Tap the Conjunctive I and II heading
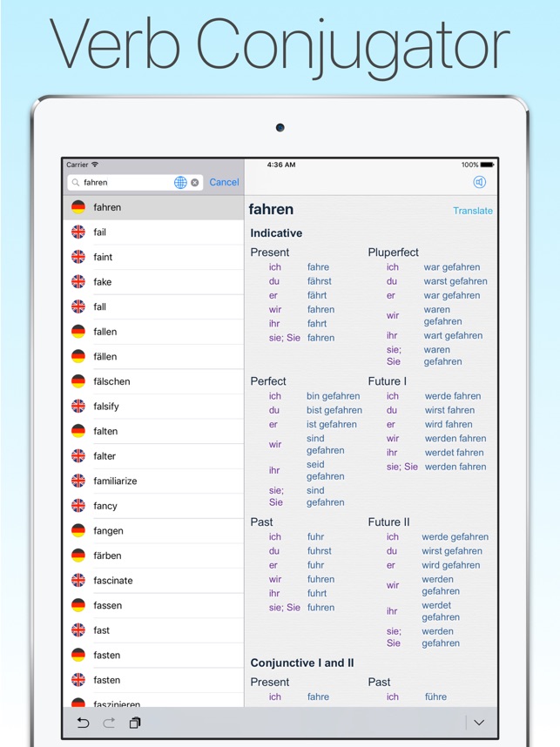Screen dimensions: 560x747 pyautogui.click(x=302, y=663)
